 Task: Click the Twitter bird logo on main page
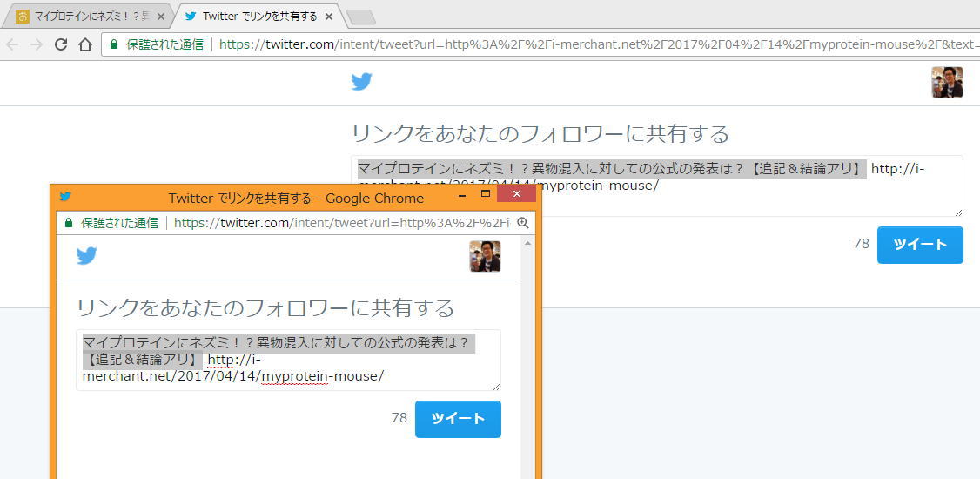[x=361, y=82]
